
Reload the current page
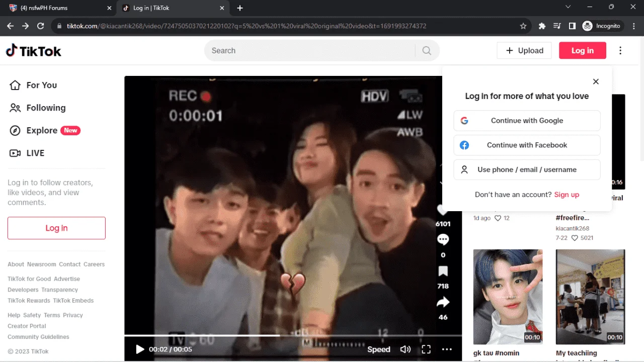(41, 26)
